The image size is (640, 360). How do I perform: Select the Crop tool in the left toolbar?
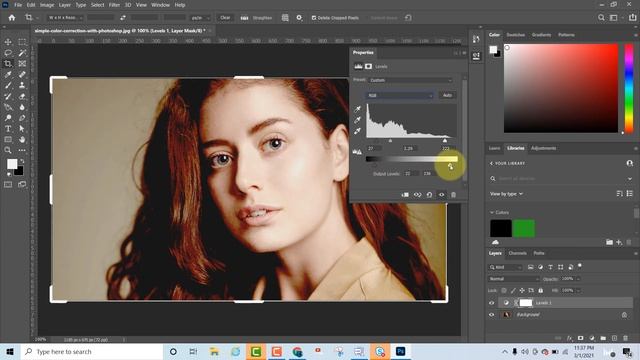[x=8, y=64]
